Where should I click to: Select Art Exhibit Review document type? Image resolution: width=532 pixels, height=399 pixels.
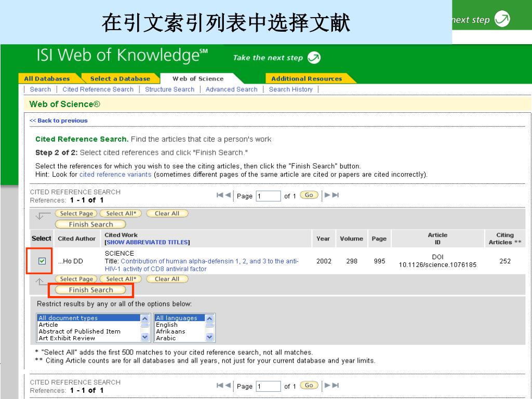point(88,338)
